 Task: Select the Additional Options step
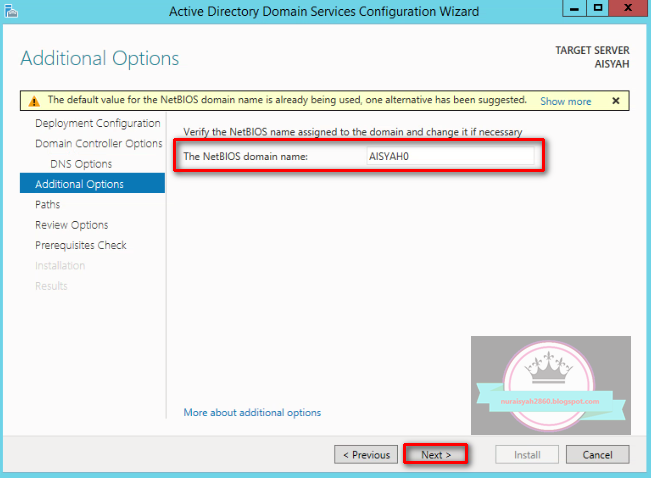[x=92, y=183]
